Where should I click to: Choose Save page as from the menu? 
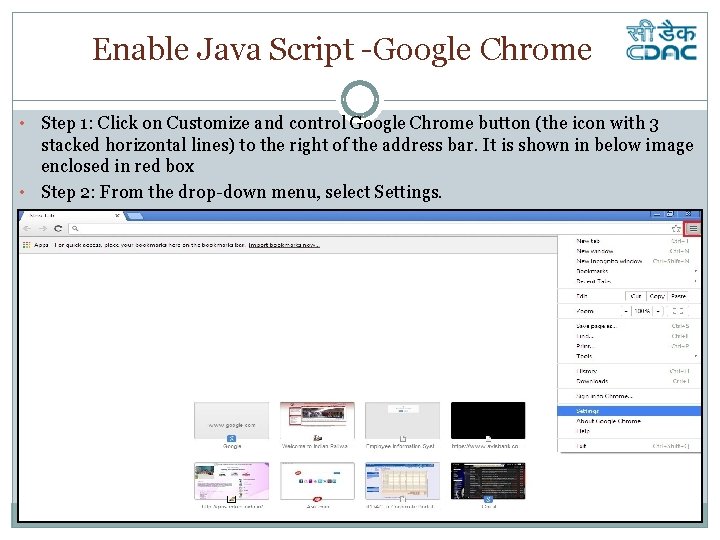629,326
